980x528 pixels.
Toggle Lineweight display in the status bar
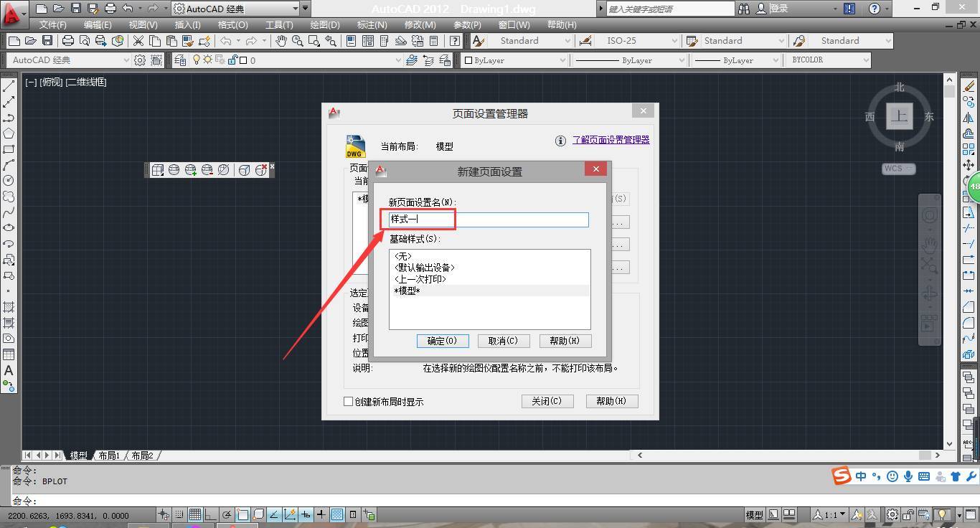click(x=321, y=514)
